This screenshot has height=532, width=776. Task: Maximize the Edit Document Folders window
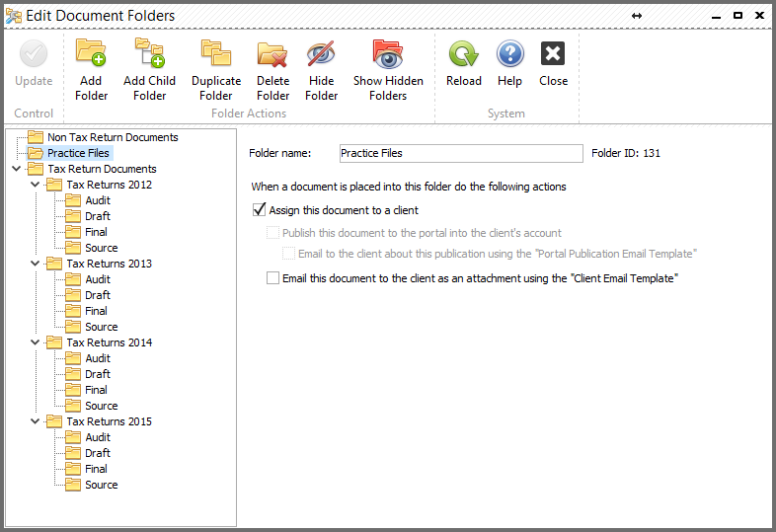737,16
